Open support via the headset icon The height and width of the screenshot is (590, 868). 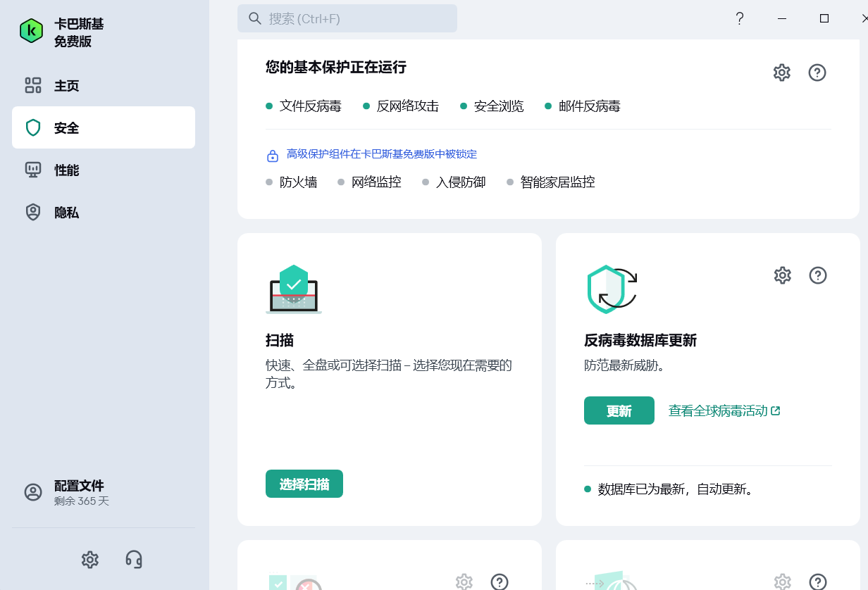coord(134,560)
